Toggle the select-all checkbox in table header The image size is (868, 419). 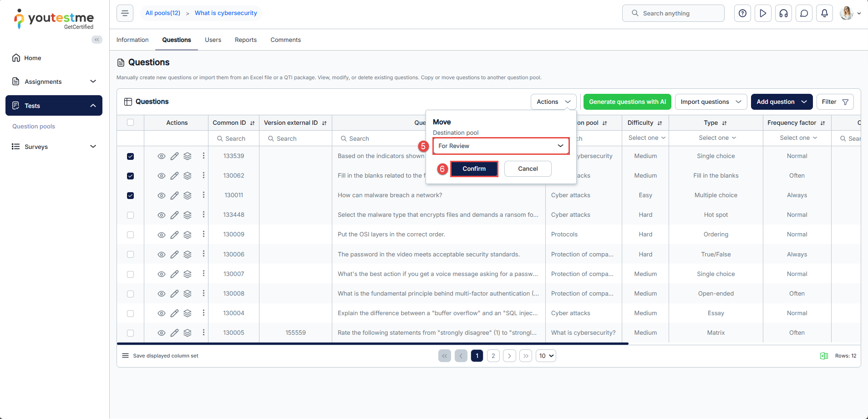(x=131, y=123)
